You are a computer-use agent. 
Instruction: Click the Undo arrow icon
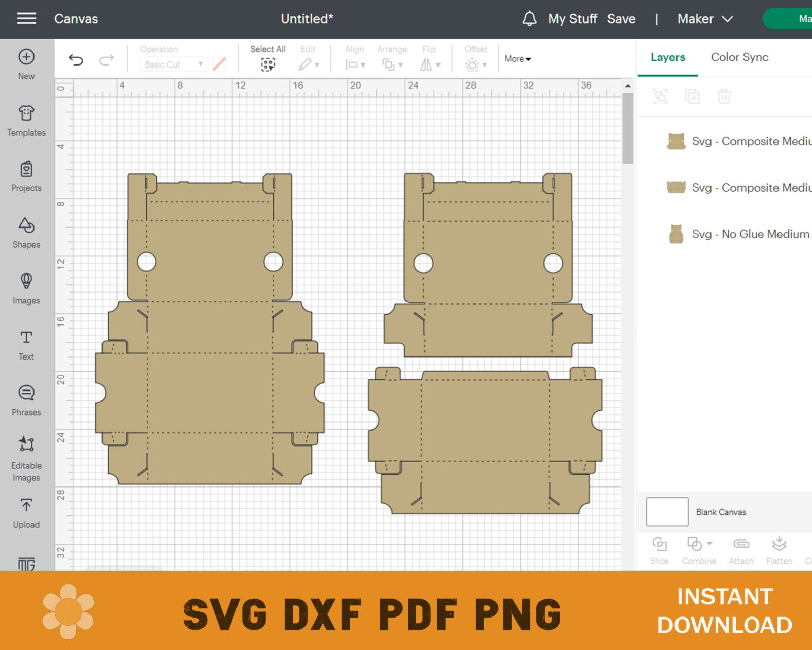pyautogui.click(x=76, y=60)
